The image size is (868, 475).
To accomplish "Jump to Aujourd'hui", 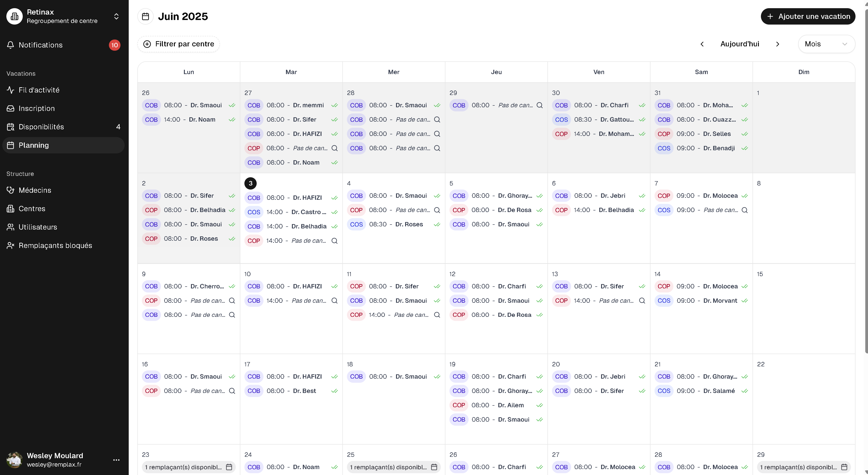I will click(740, 44).
